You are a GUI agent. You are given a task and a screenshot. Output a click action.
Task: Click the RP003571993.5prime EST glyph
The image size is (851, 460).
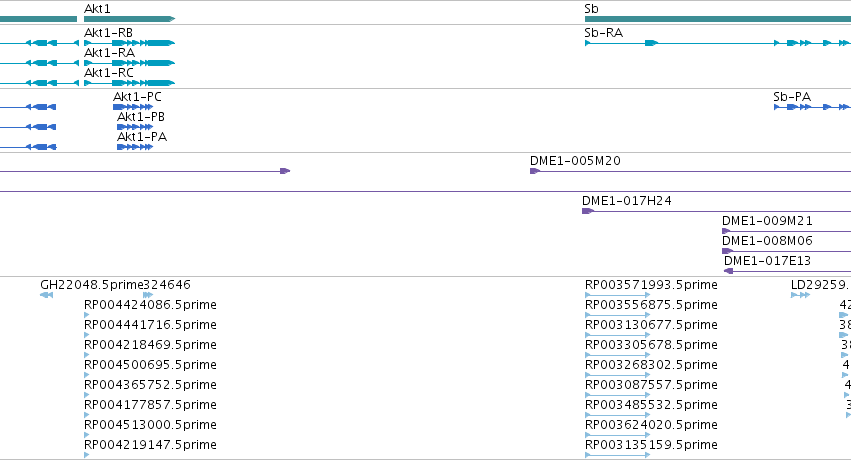click(x=618, y=295)
